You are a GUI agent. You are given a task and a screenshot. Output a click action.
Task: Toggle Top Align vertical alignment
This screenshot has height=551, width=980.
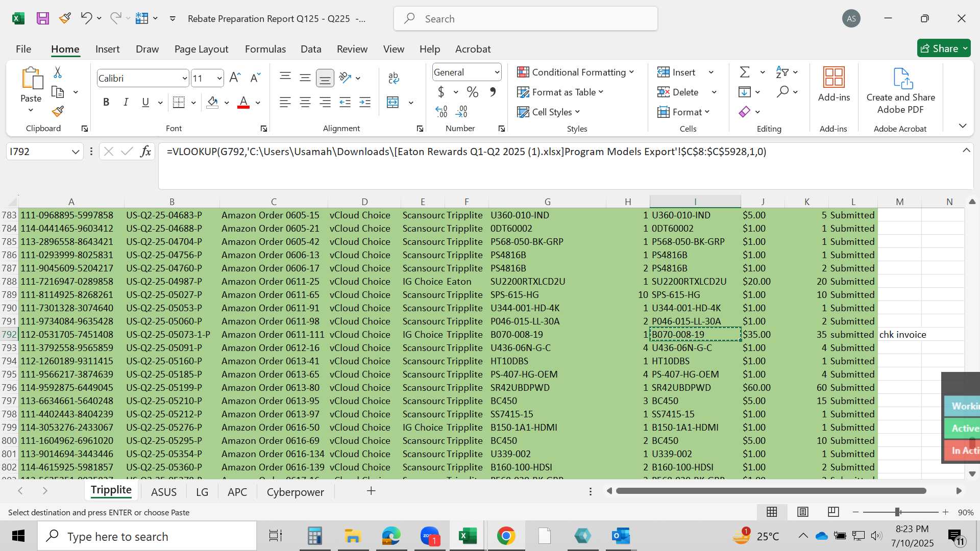(x=285, y=78)
